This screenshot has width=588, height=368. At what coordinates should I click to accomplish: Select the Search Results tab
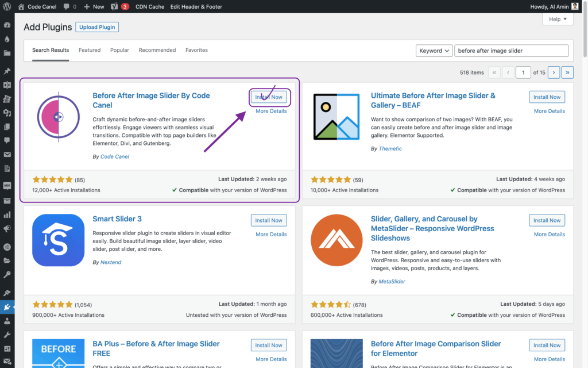pyautogui.click(x=51, y=51)
